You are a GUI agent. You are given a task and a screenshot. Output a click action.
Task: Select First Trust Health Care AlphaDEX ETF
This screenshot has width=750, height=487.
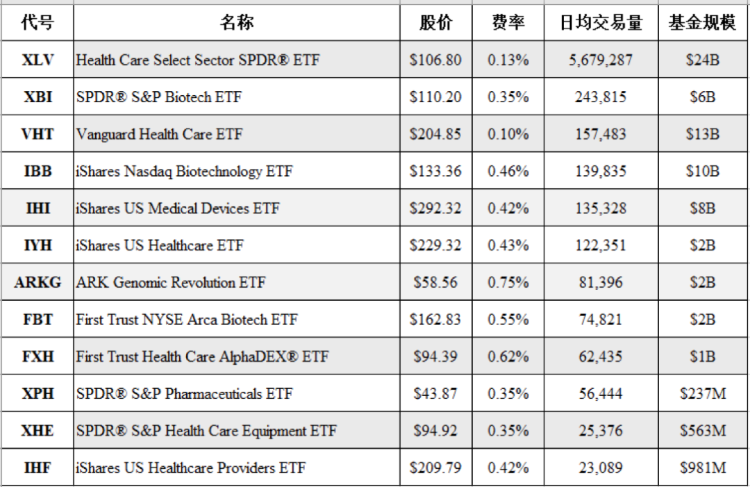(202, 357)
